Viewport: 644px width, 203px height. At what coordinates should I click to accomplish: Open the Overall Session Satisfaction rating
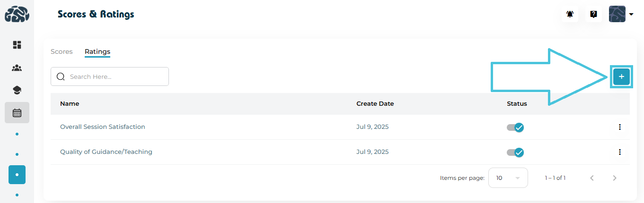(x=102, y=127)
